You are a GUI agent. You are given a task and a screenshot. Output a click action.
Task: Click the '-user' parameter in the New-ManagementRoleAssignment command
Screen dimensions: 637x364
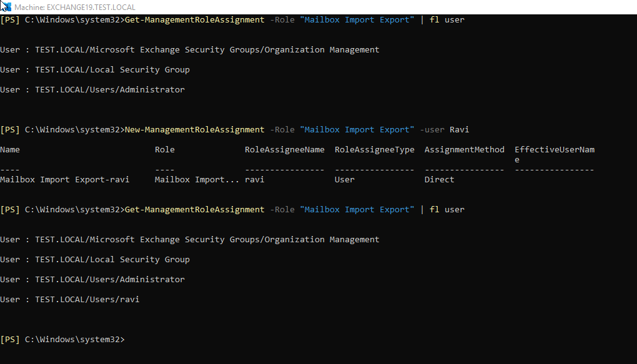coord(432,130)
